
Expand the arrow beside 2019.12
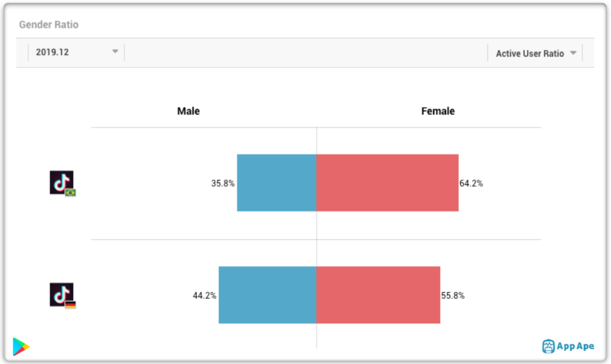pyautogui.click(x=115, y=51)
